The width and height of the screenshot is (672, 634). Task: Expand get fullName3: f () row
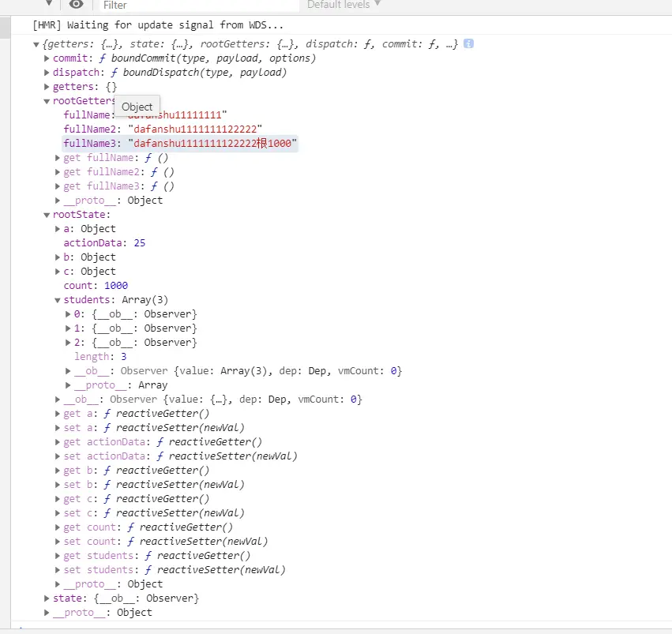coord(58,186)
